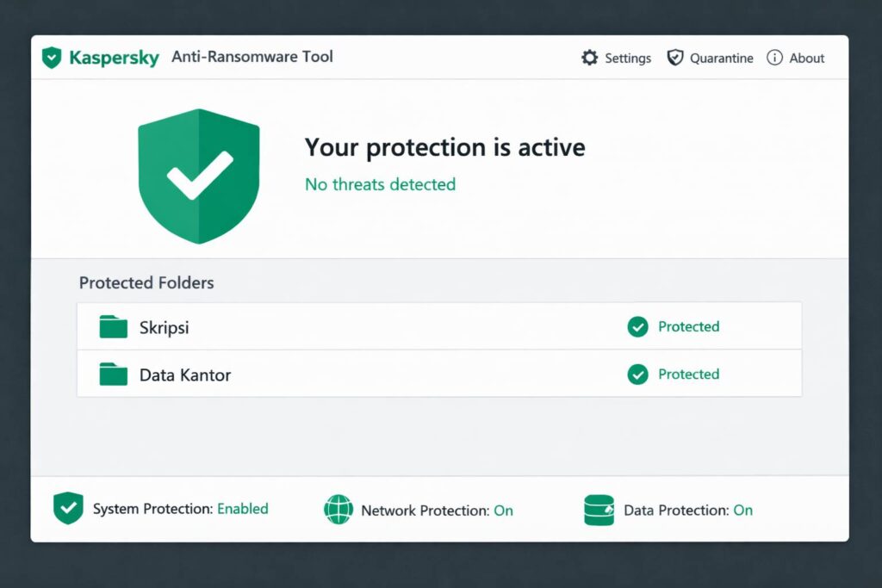Toggle the Network Protection On status

(x=503, y=511)
